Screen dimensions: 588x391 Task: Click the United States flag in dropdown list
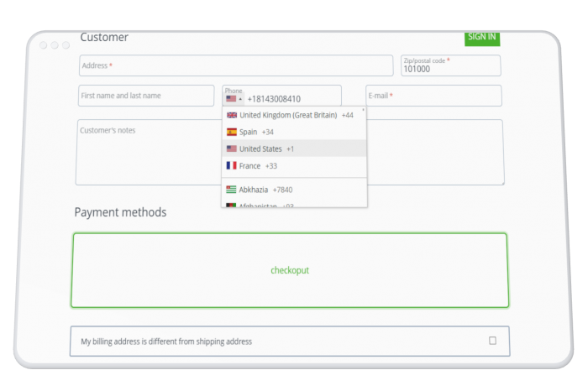(x=232, y=149)
